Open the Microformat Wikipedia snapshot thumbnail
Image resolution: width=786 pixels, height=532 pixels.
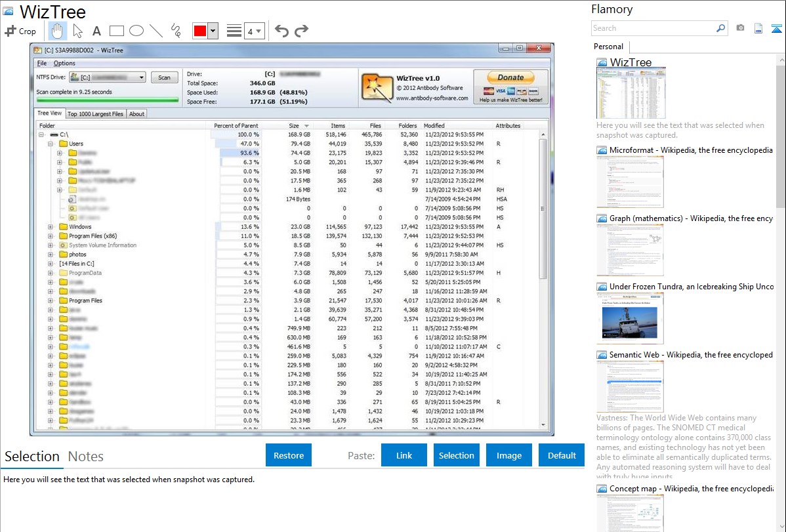point(630,182)
